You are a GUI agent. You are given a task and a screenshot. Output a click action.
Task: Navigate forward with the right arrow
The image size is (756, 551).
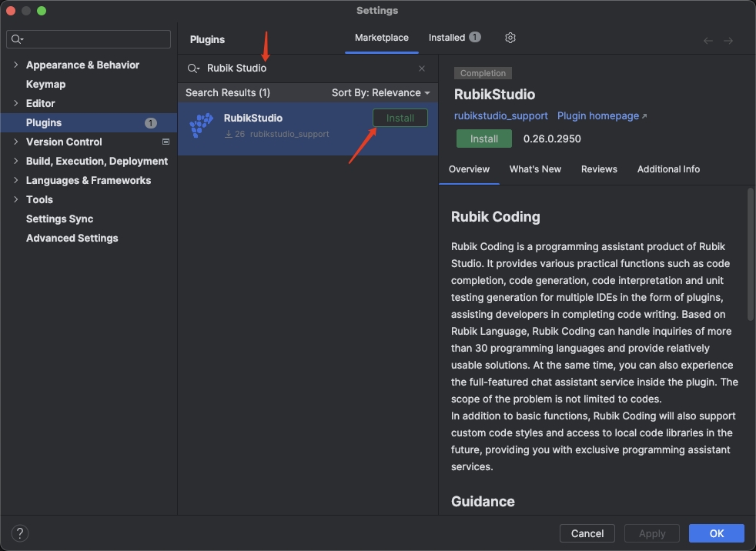728,41
